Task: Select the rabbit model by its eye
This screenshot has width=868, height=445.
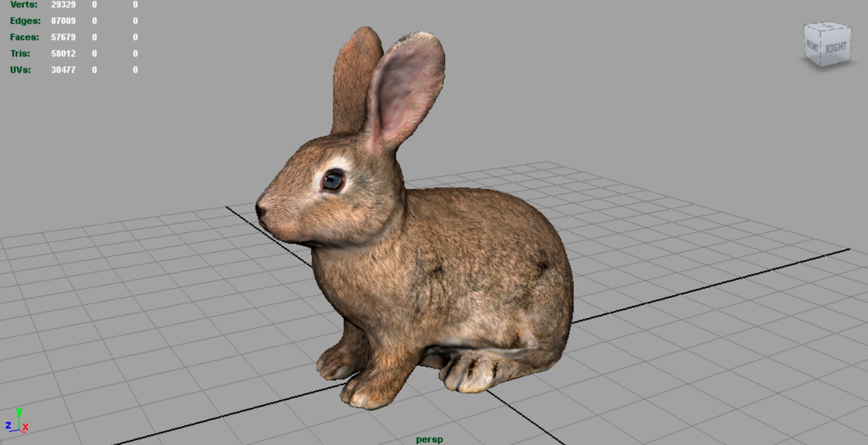Action: pos(333,181)
